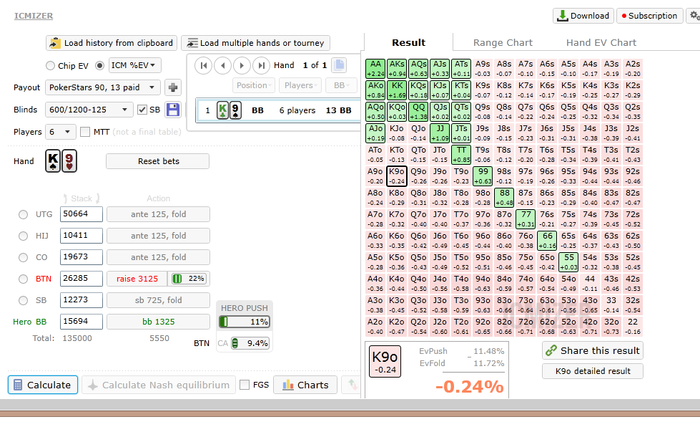Click the Calculate button

(x=43, y=385)
